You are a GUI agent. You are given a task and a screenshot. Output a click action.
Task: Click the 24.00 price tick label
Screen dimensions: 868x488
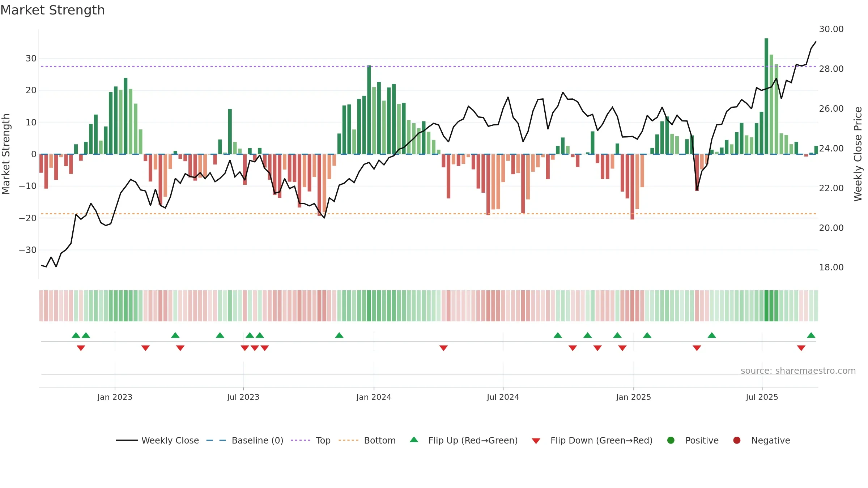pos(831,149)
